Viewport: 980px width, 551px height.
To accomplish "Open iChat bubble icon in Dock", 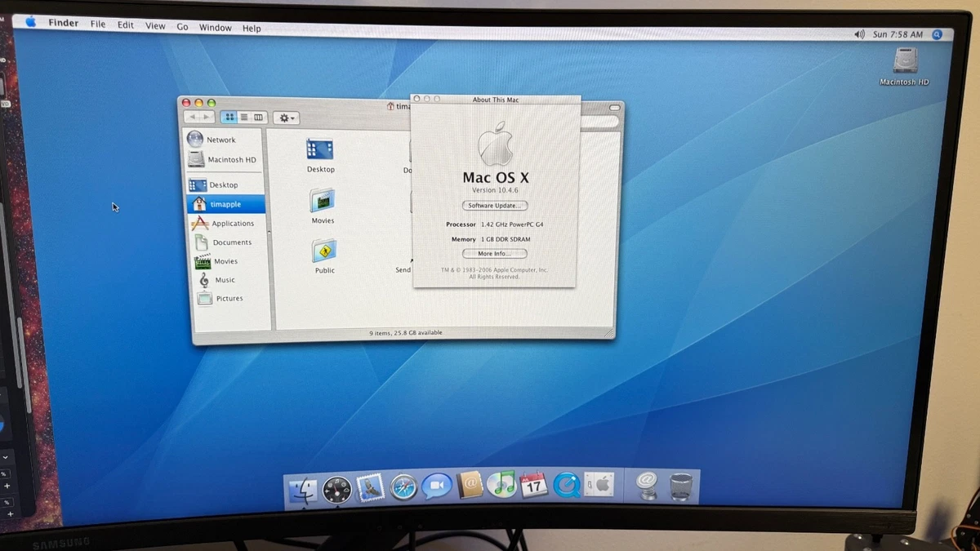I will [436, 487].
